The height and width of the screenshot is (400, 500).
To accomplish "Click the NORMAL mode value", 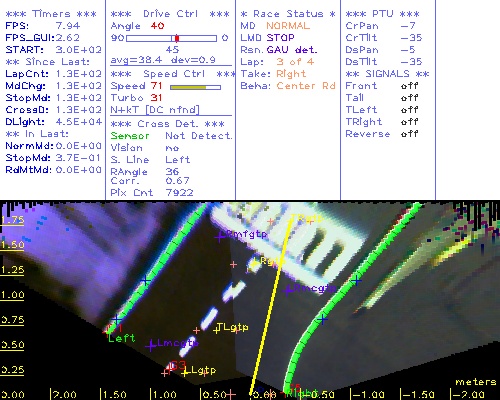I will (288, 26).
